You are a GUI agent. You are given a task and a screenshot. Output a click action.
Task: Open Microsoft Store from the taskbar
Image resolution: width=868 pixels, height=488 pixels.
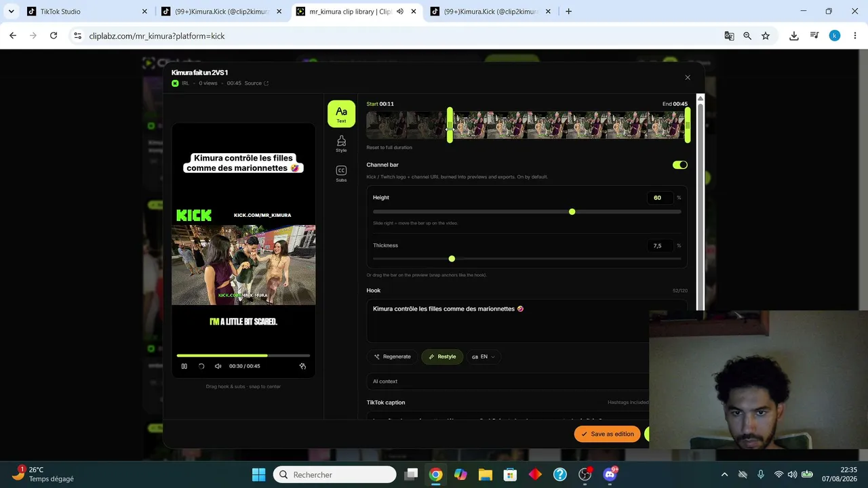pyautogui.click(x=510, y=474)
